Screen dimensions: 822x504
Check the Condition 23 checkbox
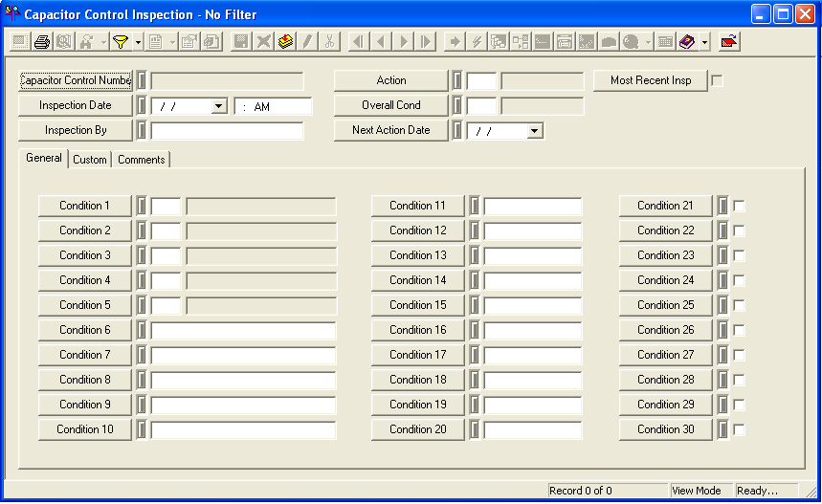click(739, 255)
